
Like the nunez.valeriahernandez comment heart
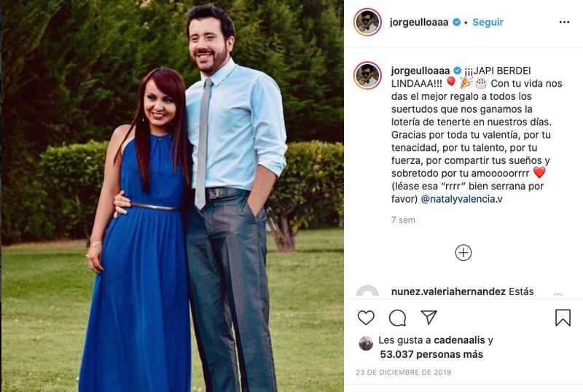557,295
